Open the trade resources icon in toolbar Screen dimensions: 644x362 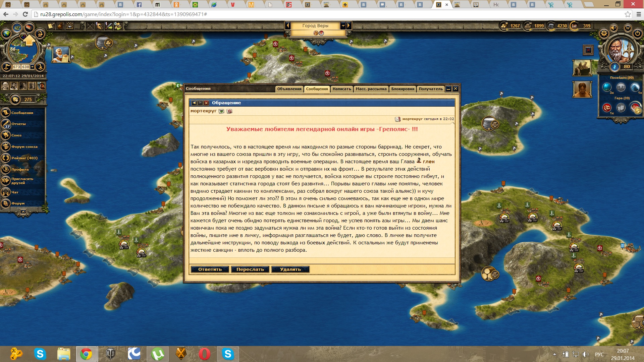click(118, 26)
